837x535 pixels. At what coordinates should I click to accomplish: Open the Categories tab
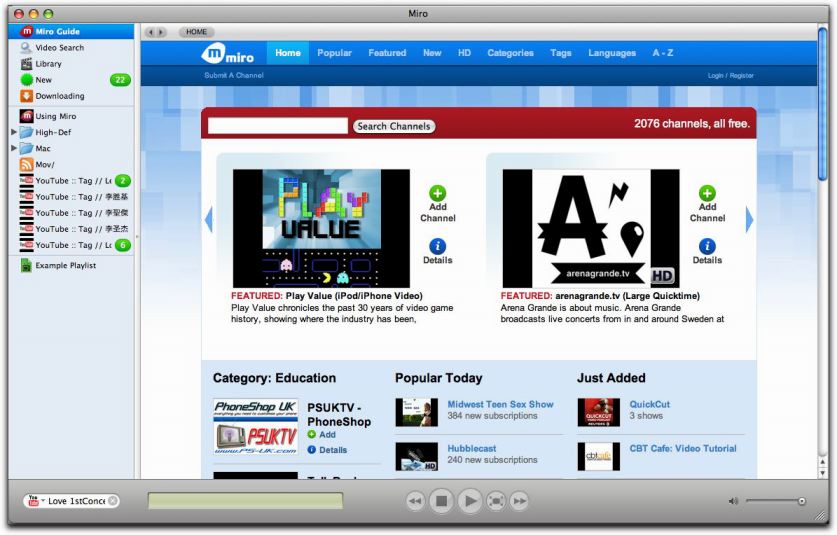pos(510,53)
